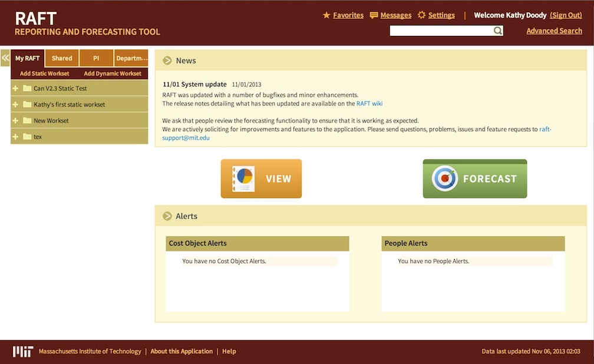
Task: Open About this Application link
Action: click(x=181, y=352)
